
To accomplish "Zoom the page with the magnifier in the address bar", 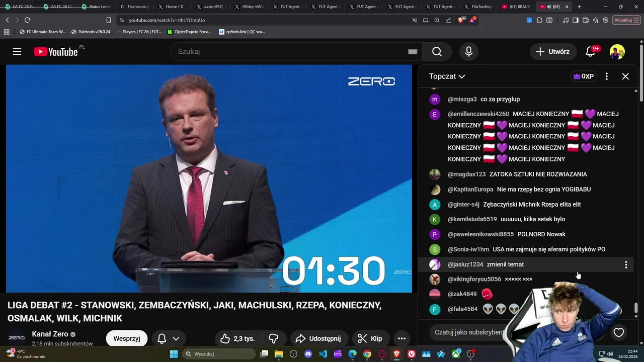I will pos(437,20).
